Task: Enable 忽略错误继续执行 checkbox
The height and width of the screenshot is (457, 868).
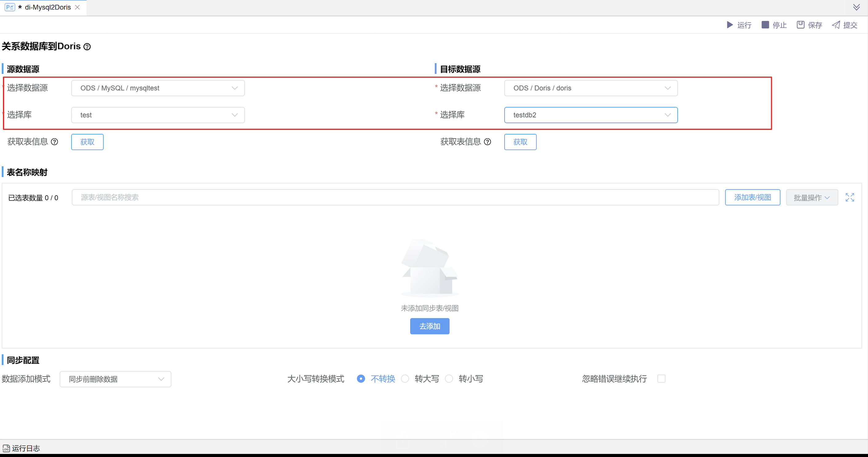Action: click(x=661, y=379)
